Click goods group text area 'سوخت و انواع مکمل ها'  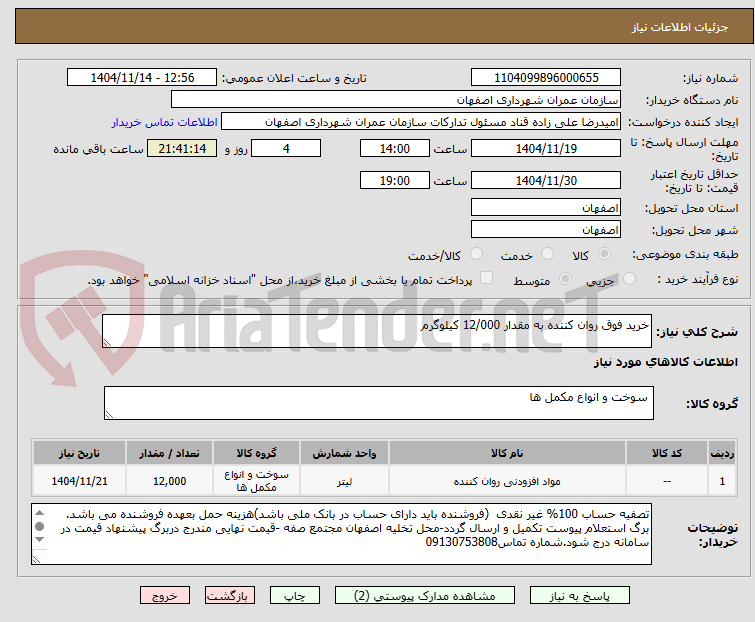(379, 403)
